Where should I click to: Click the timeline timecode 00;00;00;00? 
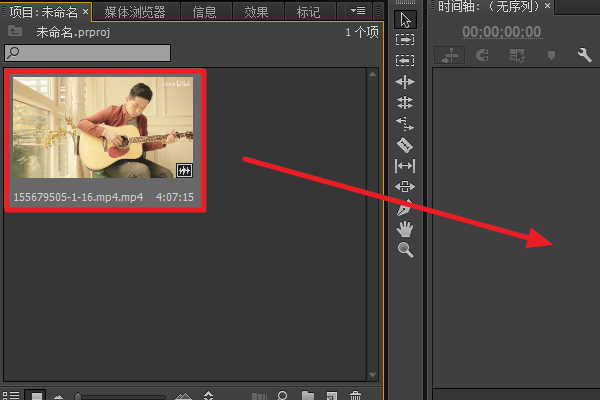click(501, 32)
